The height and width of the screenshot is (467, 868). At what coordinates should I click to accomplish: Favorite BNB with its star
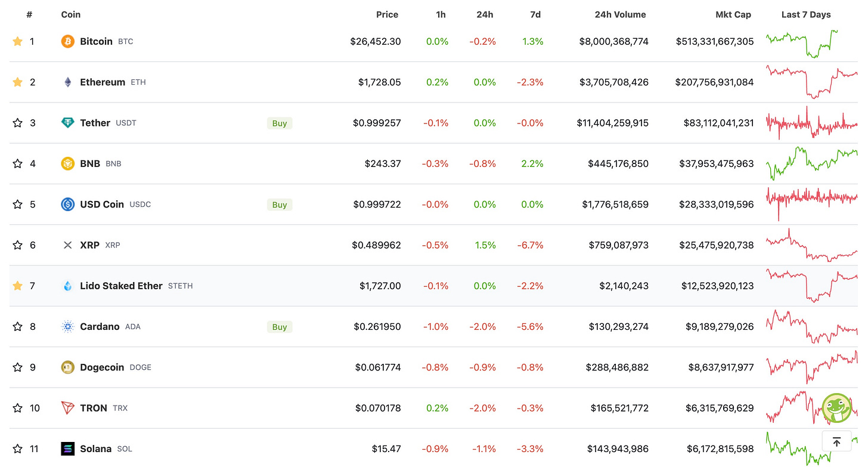pyautogui.click(x=17, y=163)
